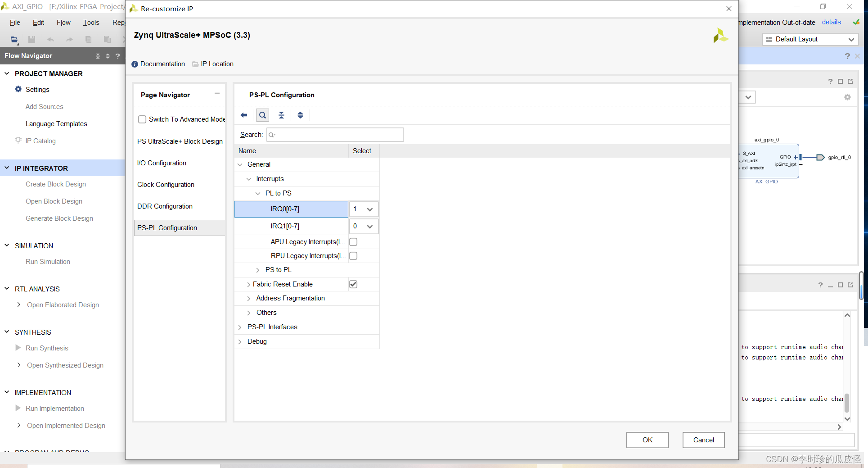The height and width of the screenshot is (468, 868).
Task: Expand the PS to PL node
Action: click(x=258, y=270)
